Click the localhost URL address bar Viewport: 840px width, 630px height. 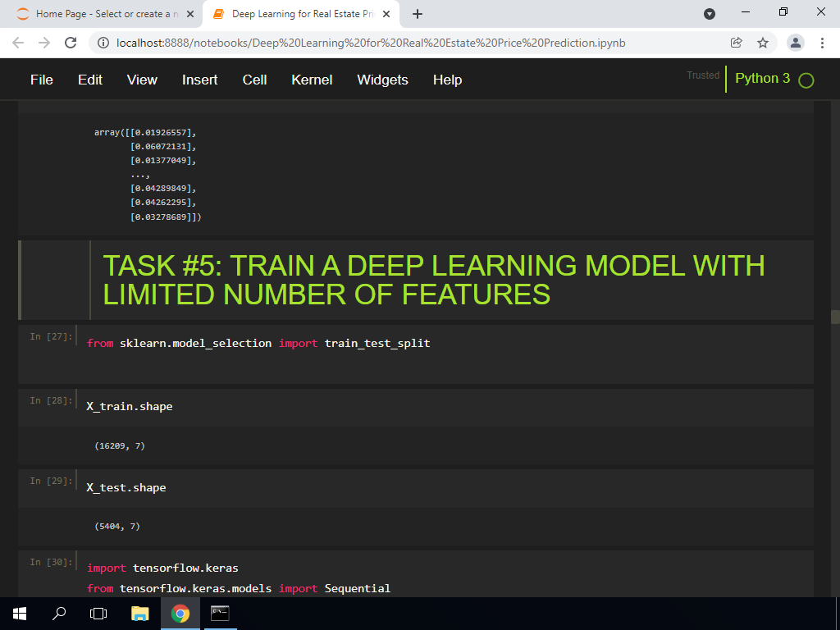coord(371,43)
